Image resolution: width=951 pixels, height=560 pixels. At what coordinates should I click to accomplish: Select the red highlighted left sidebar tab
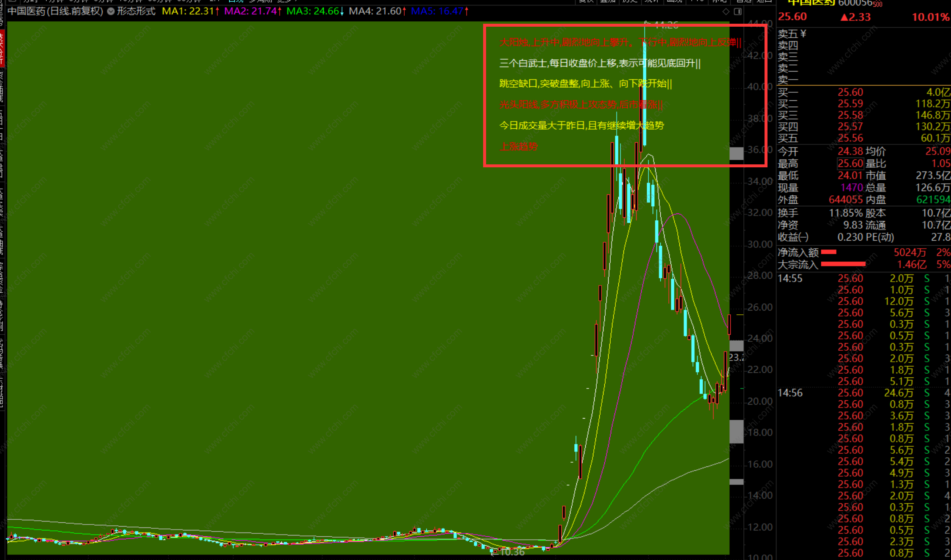(x=2, y=49)
